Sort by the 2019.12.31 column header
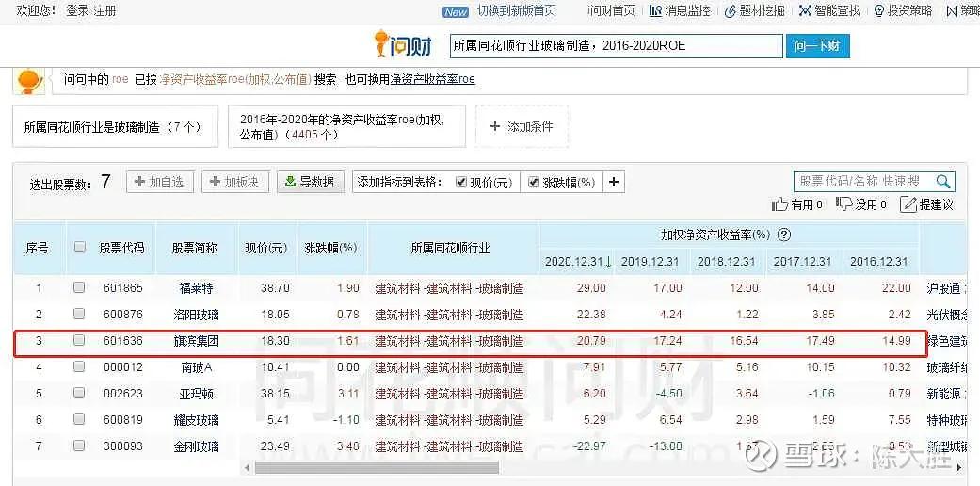980x486 pixels. (650, 262)
